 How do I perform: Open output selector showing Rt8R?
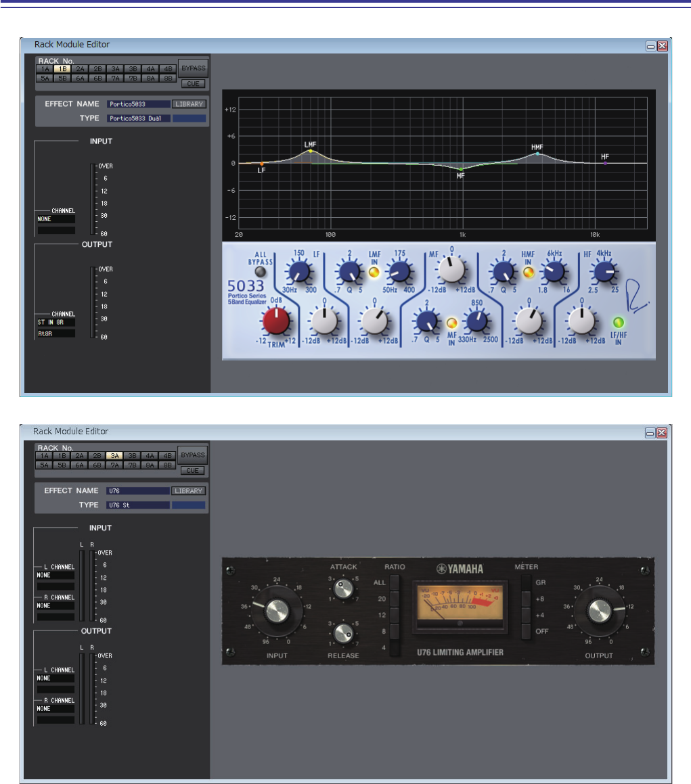56,333
